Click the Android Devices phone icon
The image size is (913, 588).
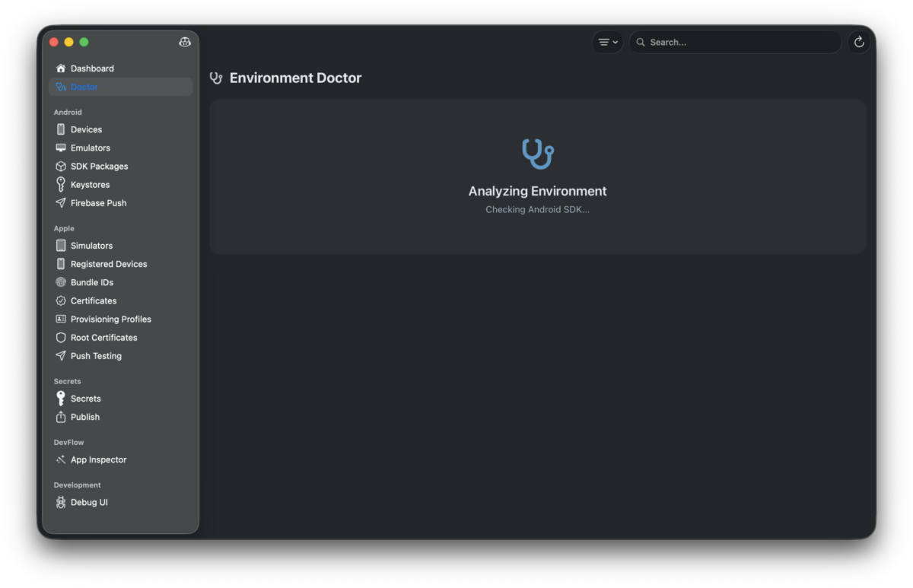click(61, 129)
